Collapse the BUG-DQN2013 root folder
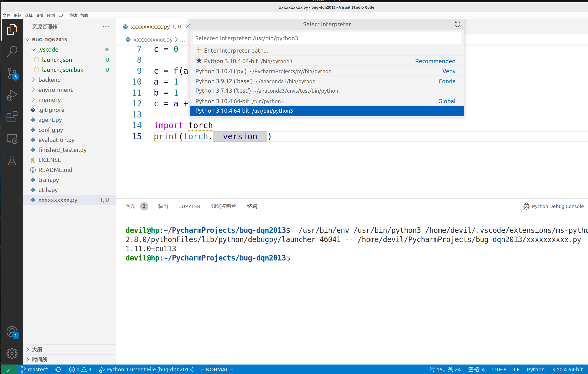The image size is (588, 374). [28, 40]
